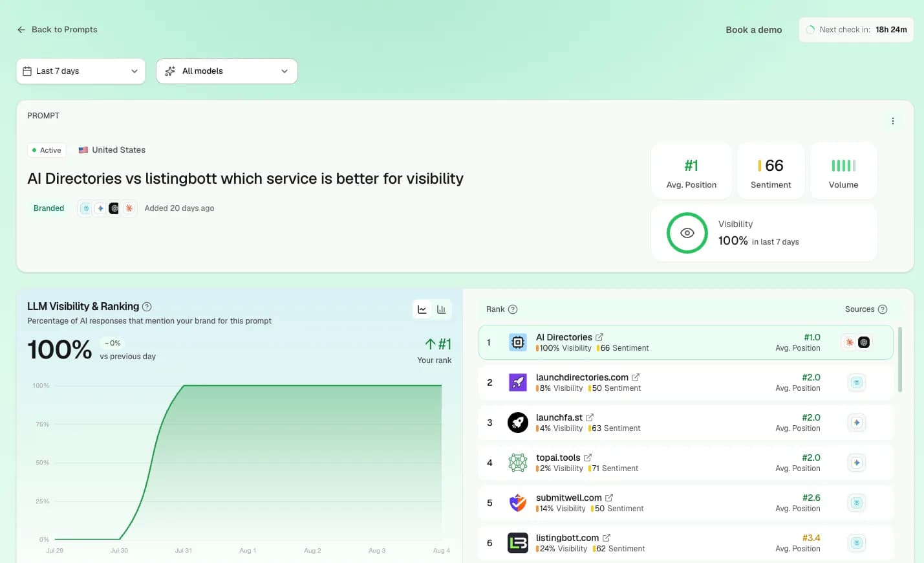Click the Gemini source icon in launchfa.st row
The image size is (924, 563).
click(x=857, y=423)
